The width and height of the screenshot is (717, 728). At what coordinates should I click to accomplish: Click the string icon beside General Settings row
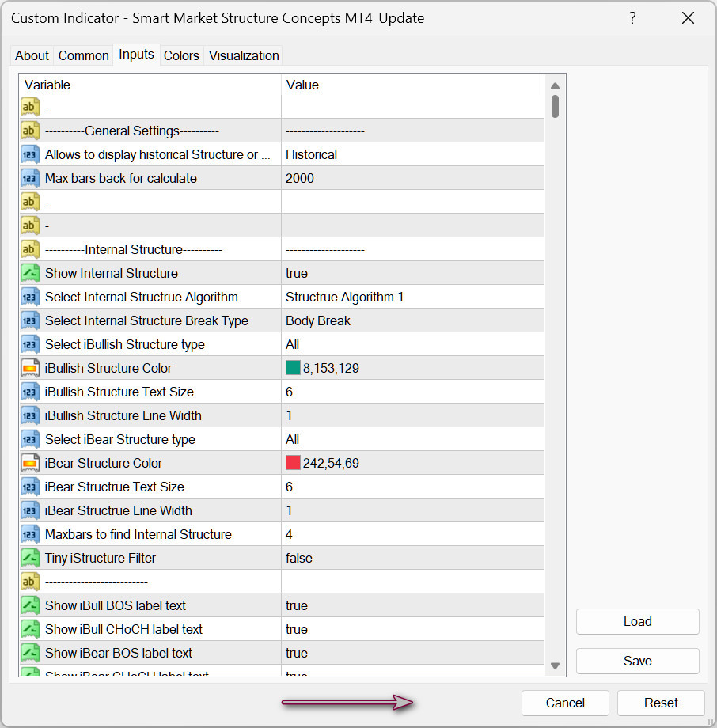[x=30, y=131]
